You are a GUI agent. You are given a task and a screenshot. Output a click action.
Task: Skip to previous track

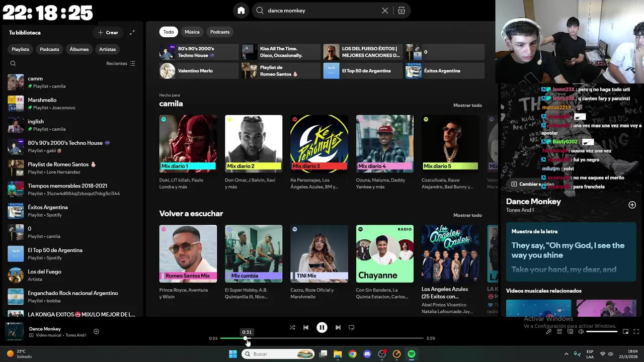coord(306,327)
